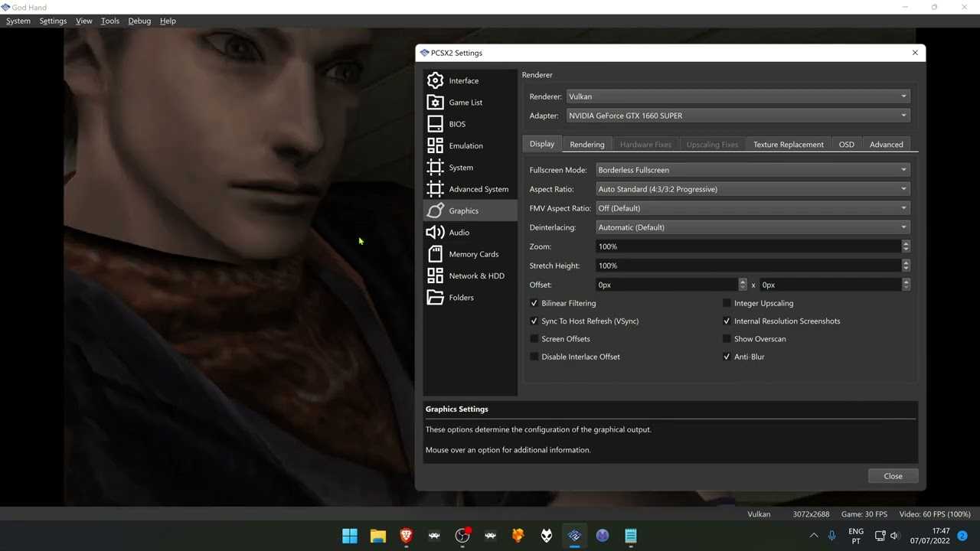The height and width of the screenshot is (551, 980).
Task: Click into the Stretch Height field
Action: click(x=749, y=266)
